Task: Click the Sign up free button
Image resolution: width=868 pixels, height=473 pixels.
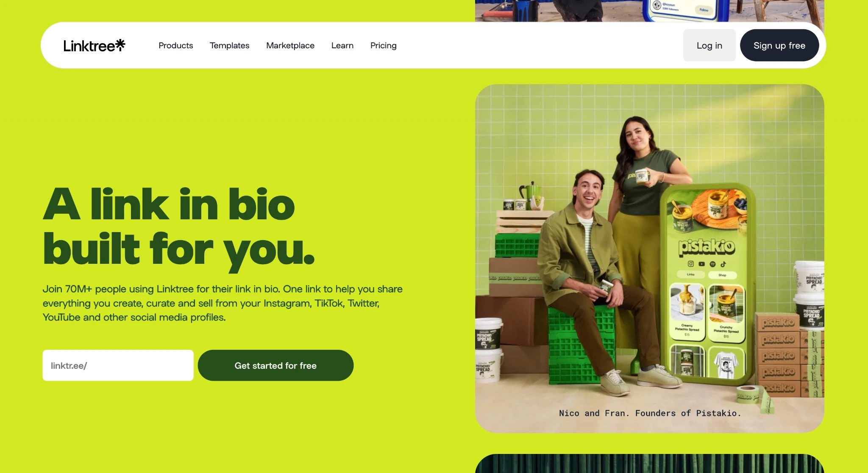Action: point(779,45)
